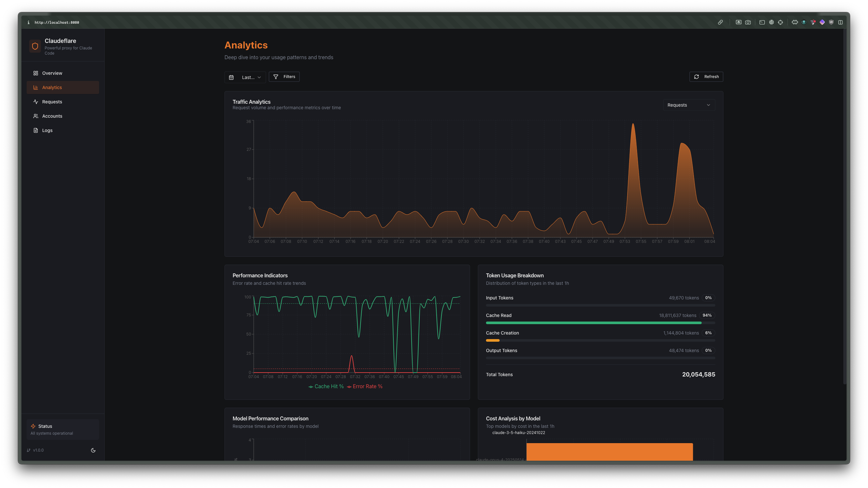868x488 pixels.
Task: Open the Last... time range dropdown
Action: click(249, 77)
